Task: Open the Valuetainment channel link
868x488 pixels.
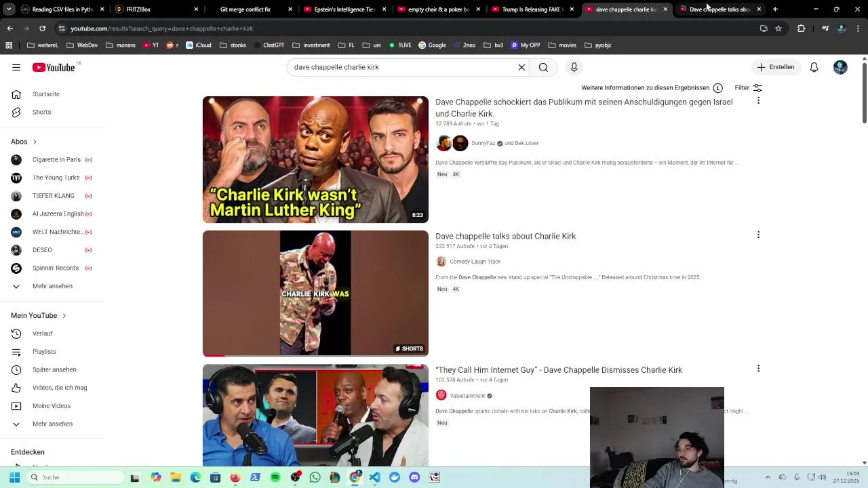Action: click(x=467, y=396)
